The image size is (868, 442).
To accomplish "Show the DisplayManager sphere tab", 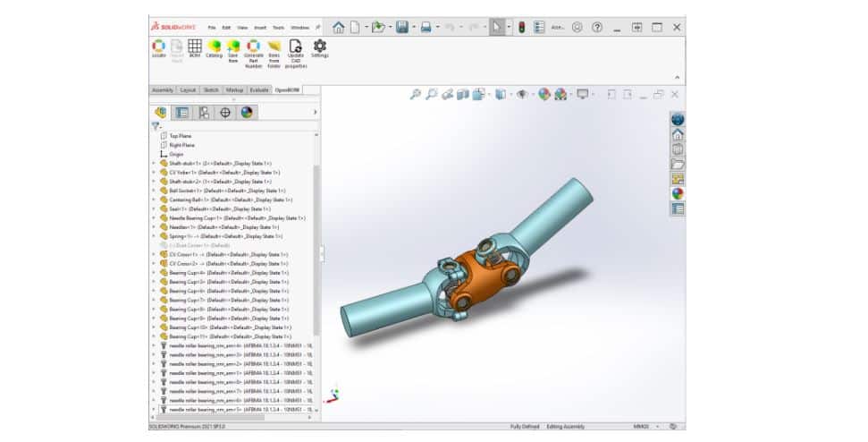I will click(x=247, y=113).
